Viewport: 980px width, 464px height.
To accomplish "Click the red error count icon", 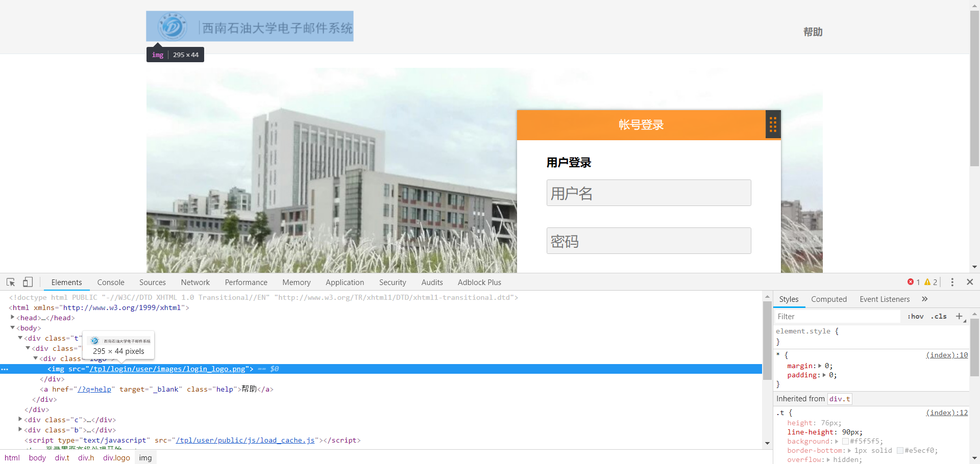I will click(x=911, y=282).
